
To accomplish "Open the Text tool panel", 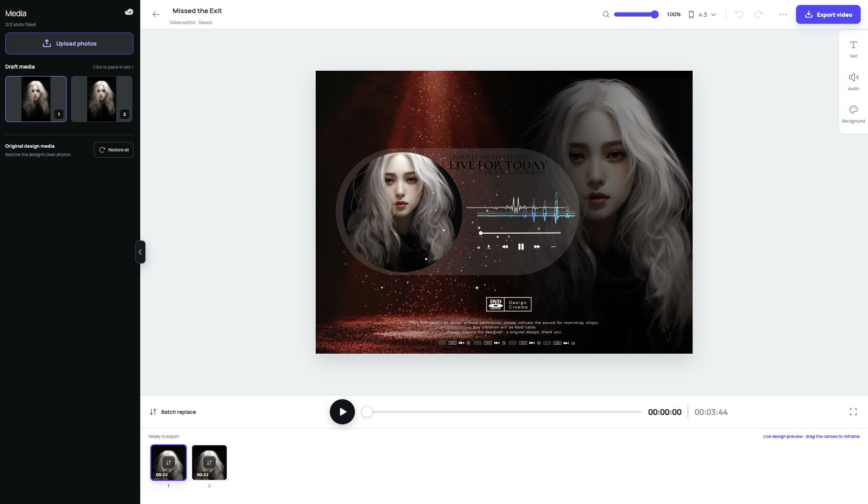I will tap(853, 49).
